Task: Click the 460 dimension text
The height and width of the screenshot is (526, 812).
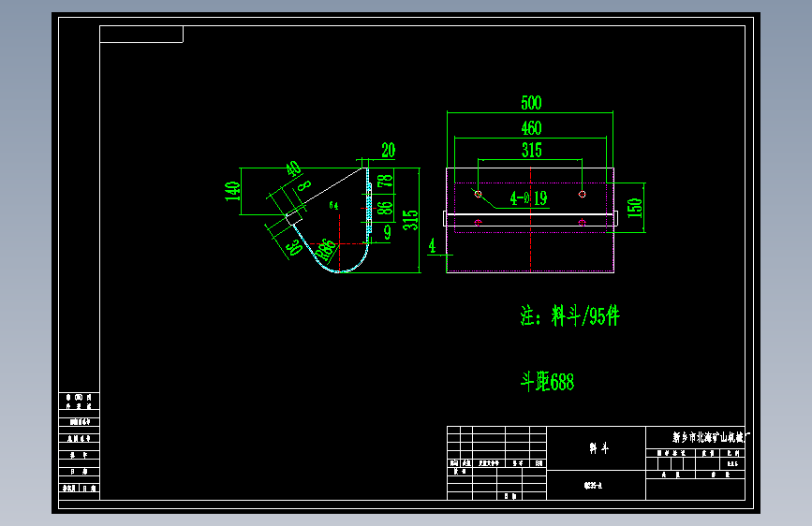Action: coord(531,128)
